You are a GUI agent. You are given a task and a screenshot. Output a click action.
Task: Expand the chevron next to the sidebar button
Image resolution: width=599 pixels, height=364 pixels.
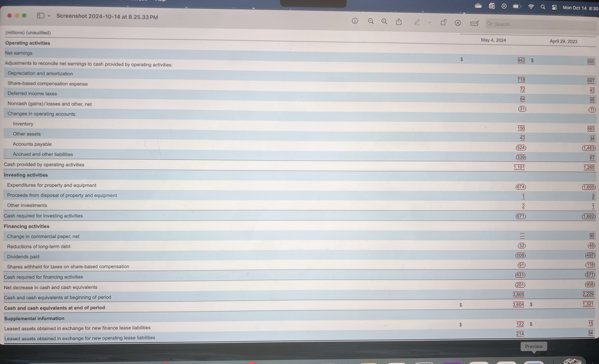coord(49,16)
